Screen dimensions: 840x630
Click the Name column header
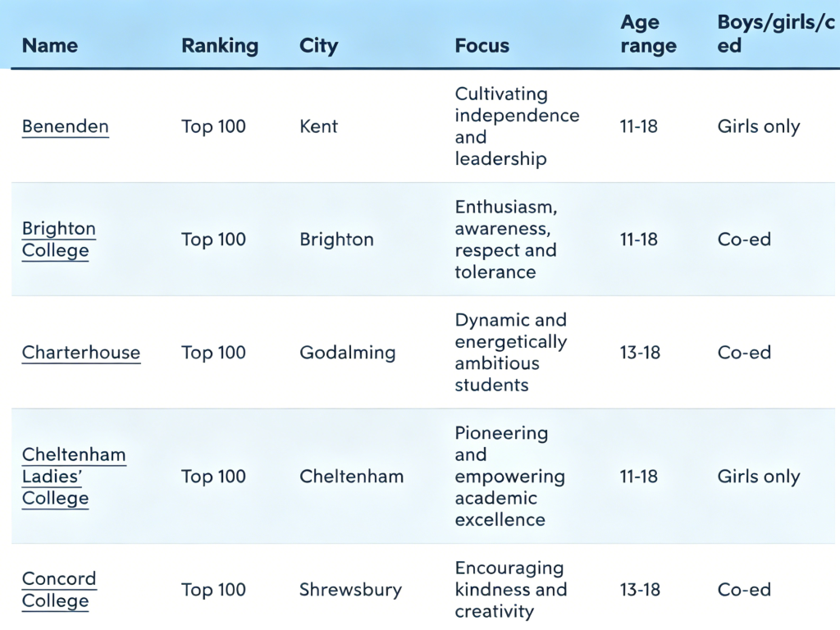(50, 45)
